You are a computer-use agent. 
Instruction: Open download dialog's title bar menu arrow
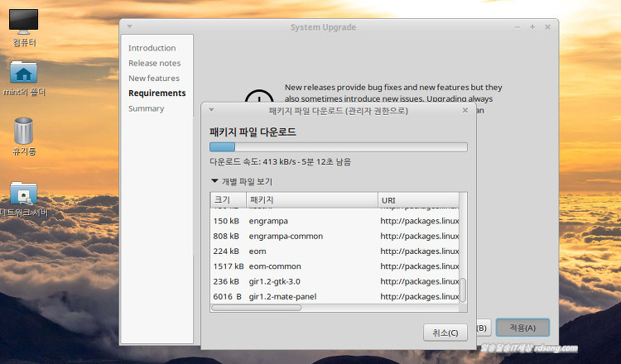coord(211,109)
